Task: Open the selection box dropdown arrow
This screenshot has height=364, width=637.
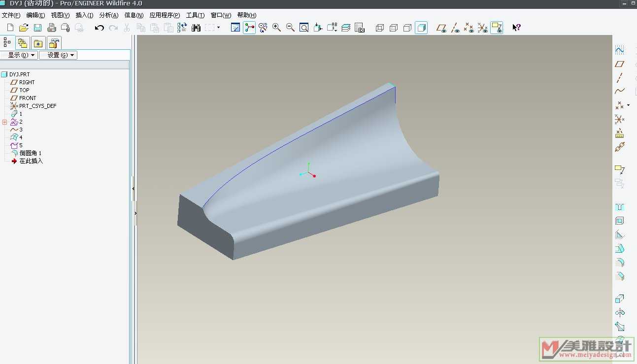Action: coord(219,28)
